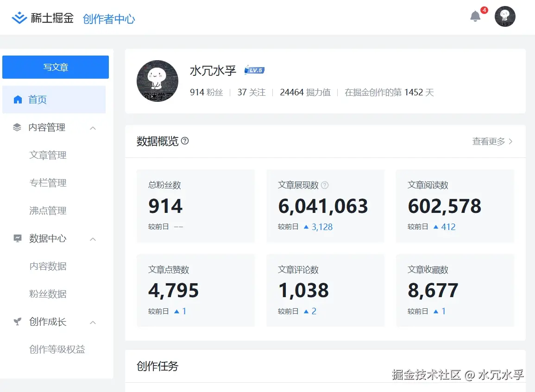Click the 创作成长 menu label
The image size is (535, 392).
coord(48,322)
